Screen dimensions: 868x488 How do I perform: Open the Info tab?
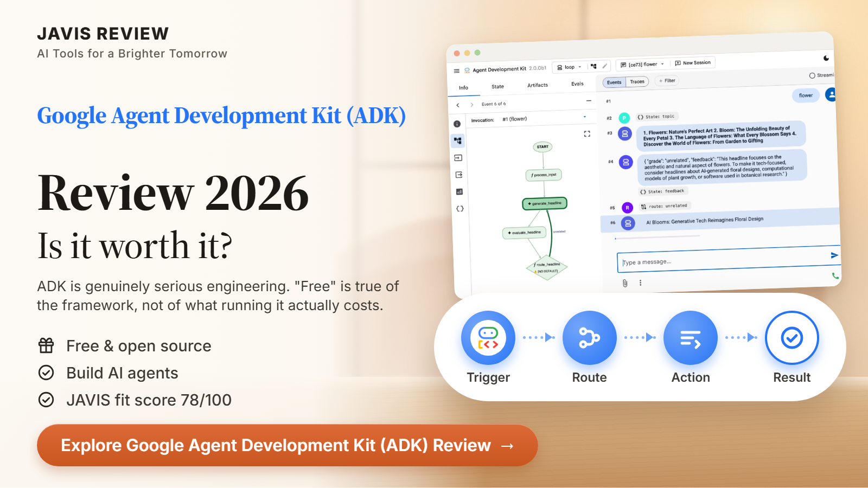pos(463,88)
